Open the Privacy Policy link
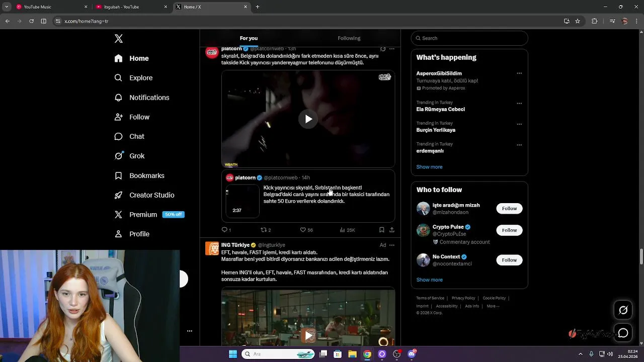Viewport: 644px width, 362px height. click(463, 298)
